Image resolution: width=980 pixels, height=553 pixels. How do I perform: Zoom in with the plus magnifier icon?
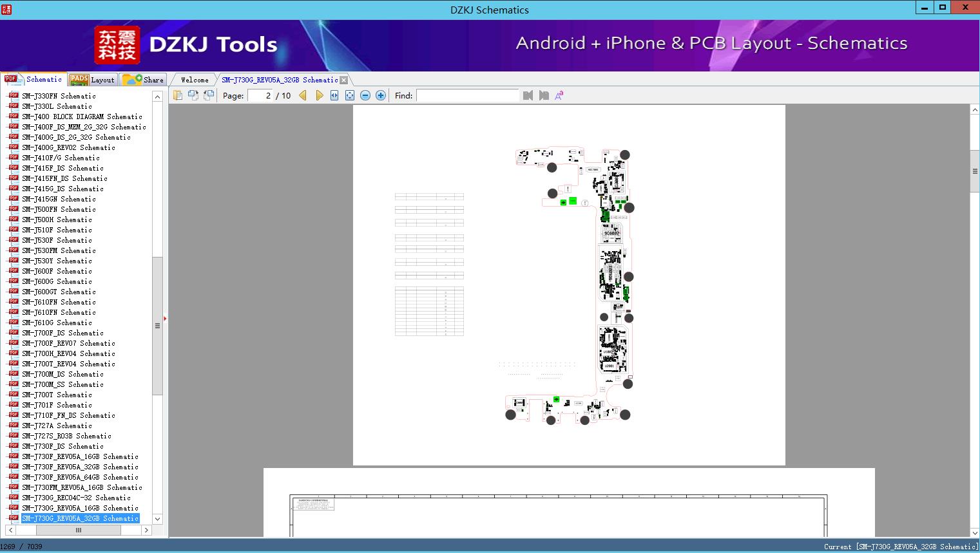pos(381,95)
